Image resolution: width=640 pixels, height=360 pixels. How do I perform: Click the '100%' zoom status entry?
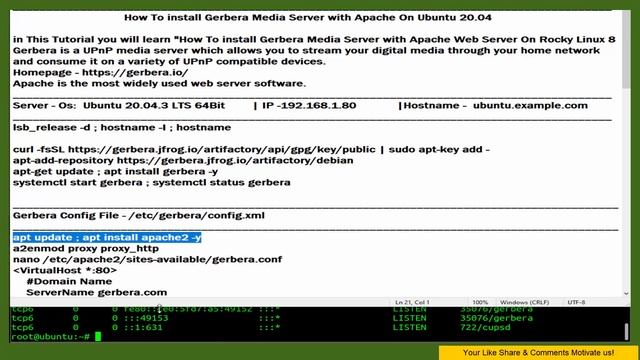tap(480, 302)
